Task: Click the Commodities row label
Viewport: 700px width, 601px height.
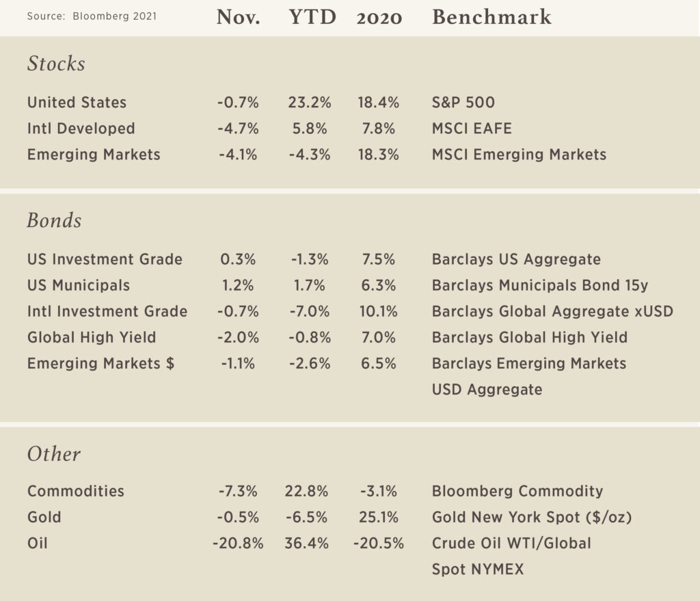Action: tap(76, 491)
